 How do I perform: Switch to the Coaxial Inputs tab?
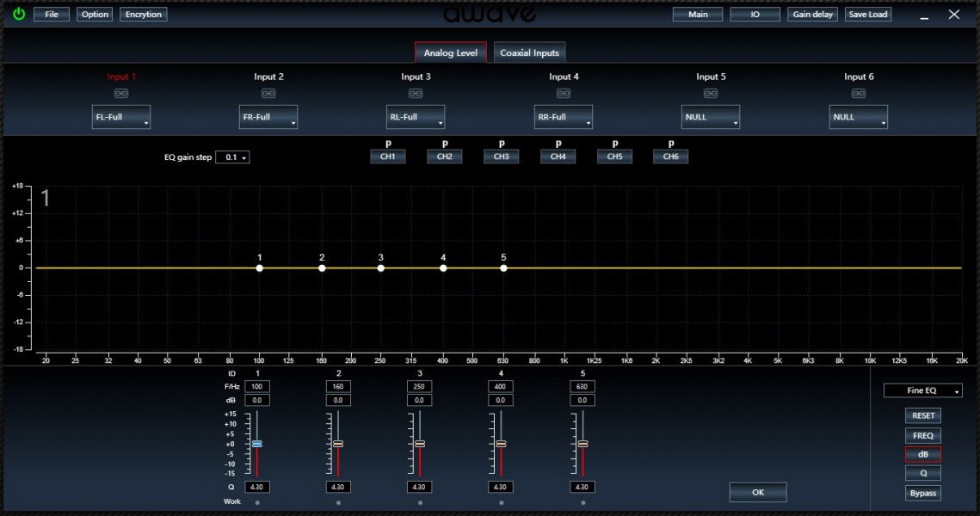click(529, 53)
